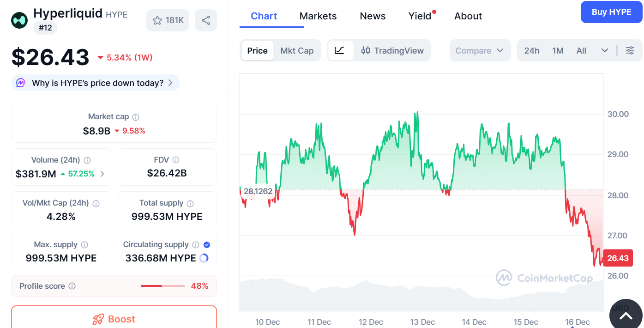The width and height of the screenshot is (644, 328).
Task: Click the FDV info icon
Action: 176,160
